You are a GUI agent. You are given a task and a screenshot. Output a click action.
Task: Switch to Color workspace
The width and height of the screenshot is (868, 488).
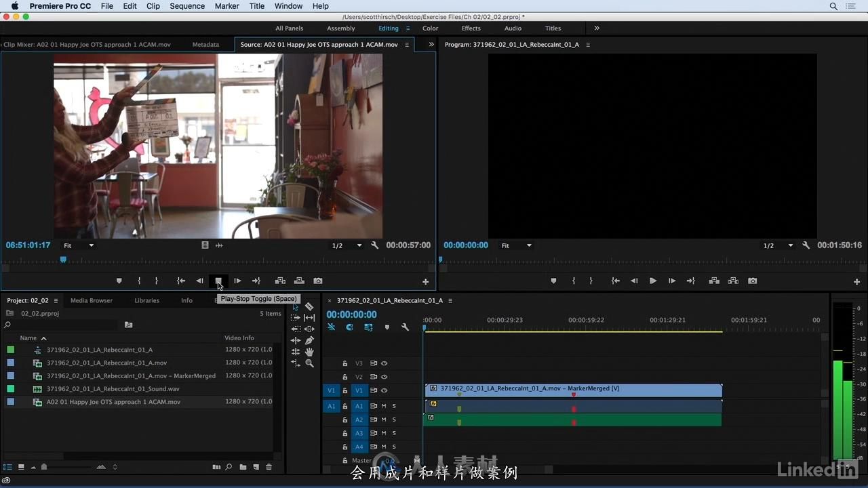coord(430,28)
